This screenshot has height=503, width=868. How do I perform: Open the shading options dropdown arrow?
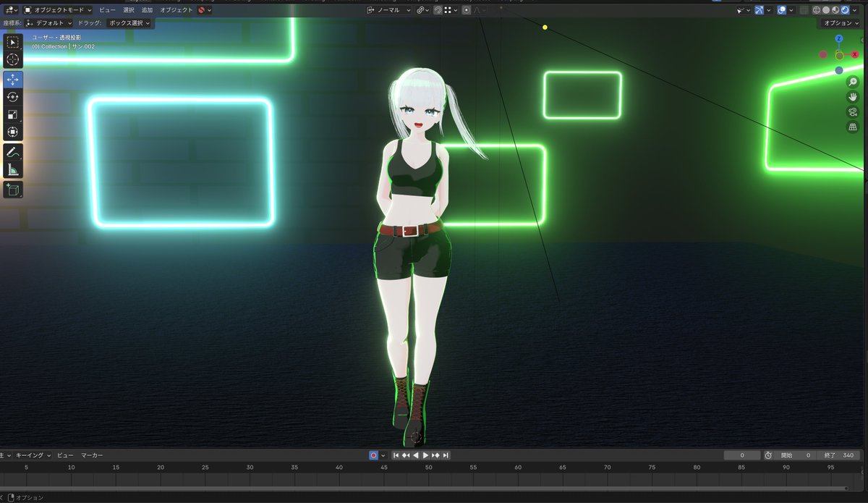click(x=854, y=10)
